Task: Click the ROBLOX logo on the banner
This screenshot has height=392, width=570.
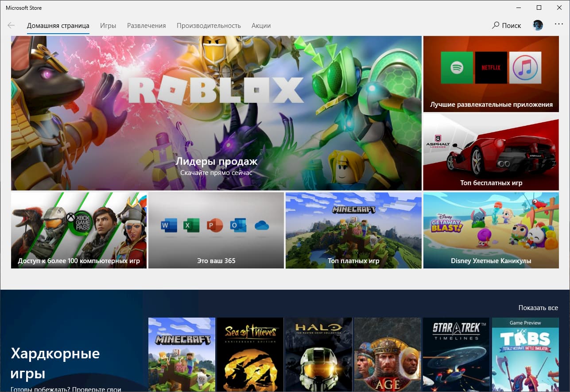Action: pos(216,90)
